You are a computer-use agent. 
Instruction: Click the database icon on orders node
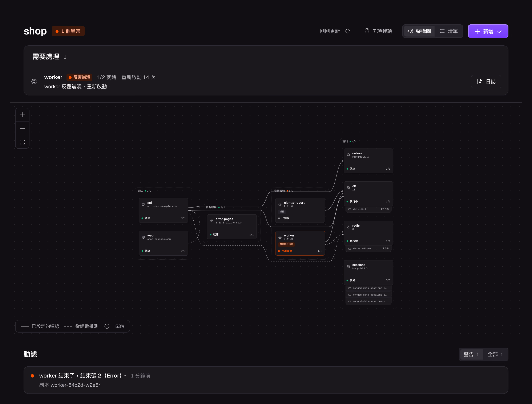point(348,155)
